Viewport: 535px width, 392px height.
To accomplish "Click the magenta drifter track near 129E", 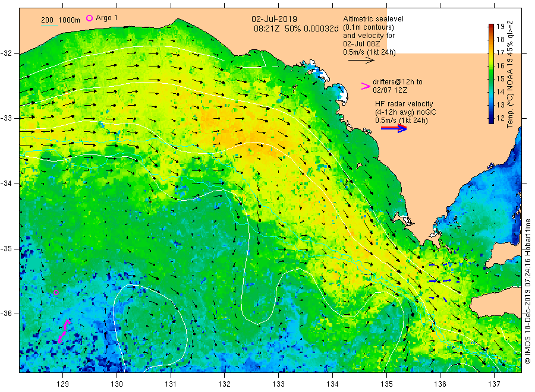I will click(x=64, y=331).
